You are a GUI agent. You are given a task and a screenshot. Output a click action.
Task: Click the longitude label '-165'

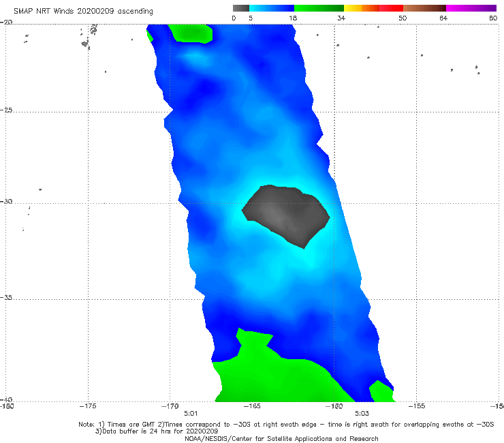252,406
